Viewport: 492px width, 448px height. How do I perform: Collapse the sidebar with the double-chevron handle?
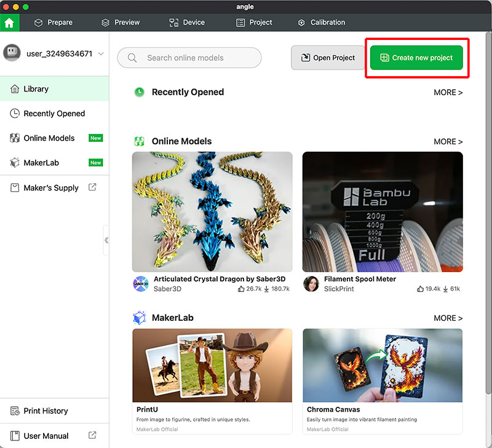point(106,240)
